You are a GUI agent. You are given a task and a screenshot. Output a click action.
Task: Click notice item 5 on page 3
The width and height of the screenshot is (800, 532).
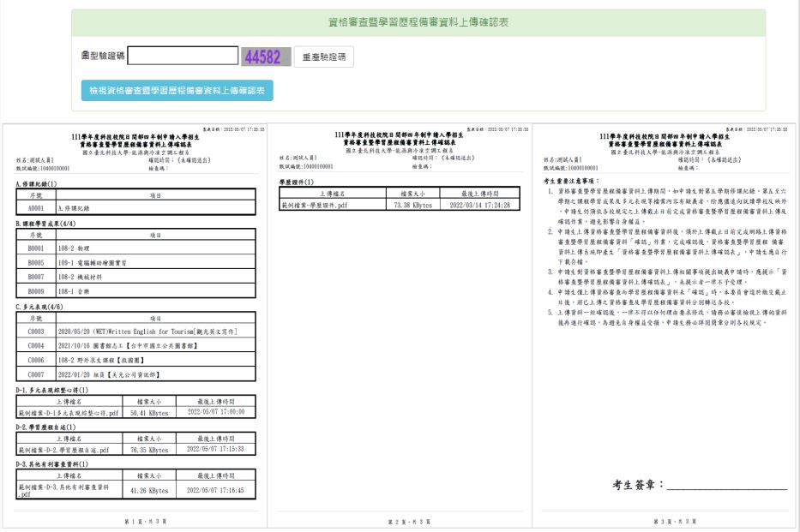(667, 318)
